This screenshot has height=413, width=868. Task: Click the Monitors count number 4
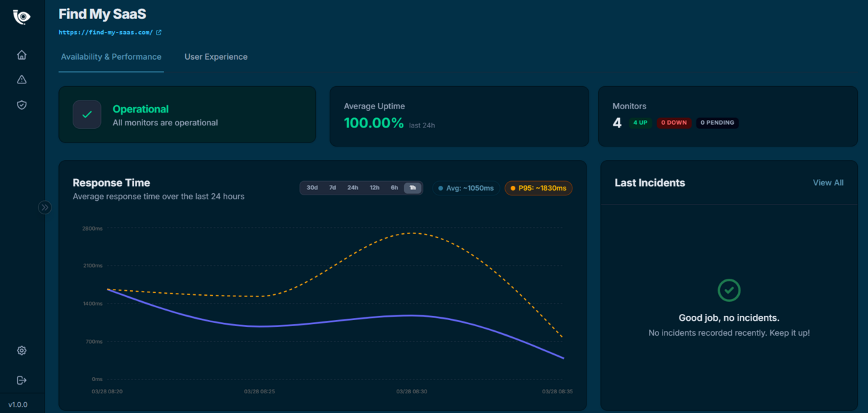pos(617,123)
